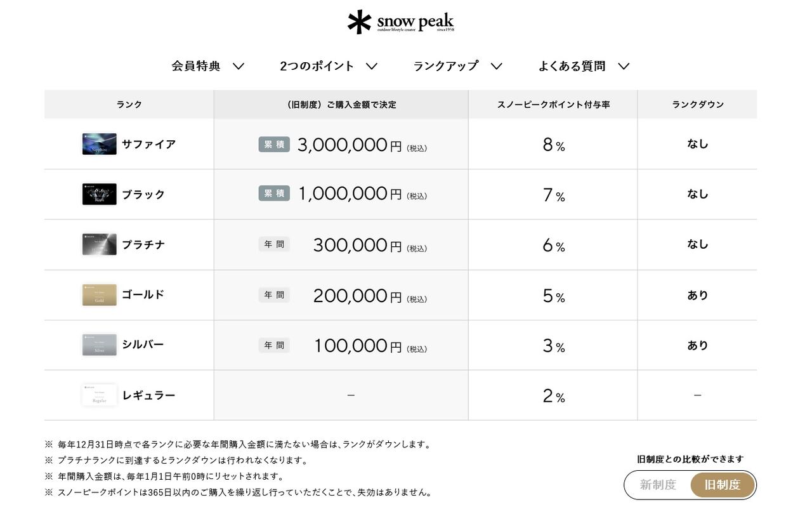The image size is (812, 514).
Task: Click the Black rank card image
Action: click(x=99, y=194)
